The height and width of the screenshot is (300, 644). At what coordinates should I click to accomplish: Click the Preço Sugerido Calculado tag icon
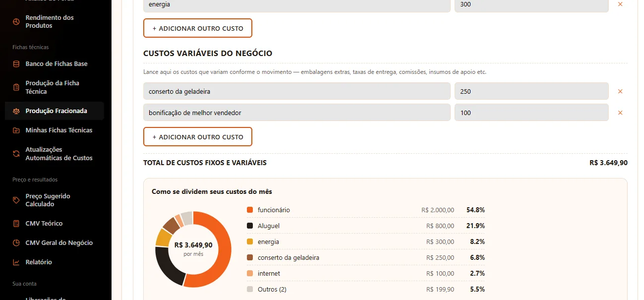(16, 200)
